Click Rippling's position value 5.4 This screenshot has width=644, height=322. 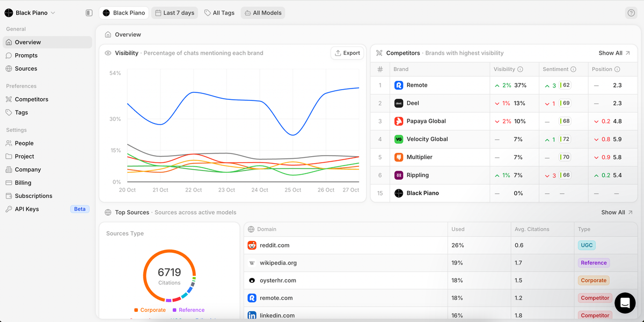pos(617,175)
